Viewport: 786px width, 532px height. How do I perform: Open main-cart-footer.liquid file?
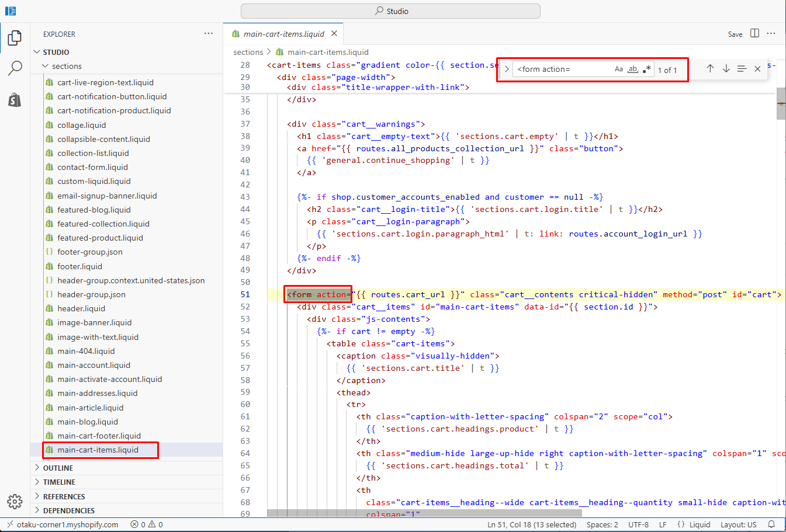pos(99,436)
